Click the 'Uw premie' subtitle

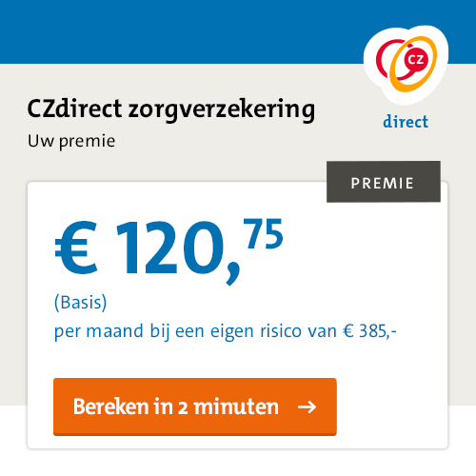pos(71,141)
